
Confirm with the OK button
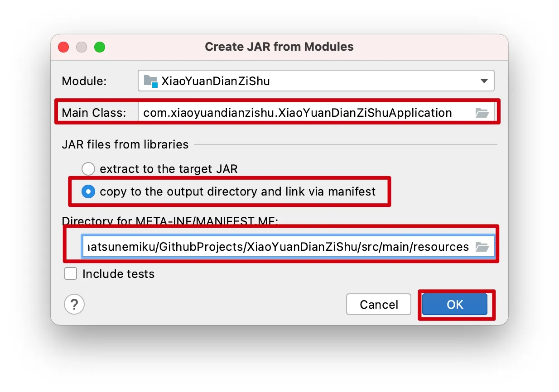coord(455,305)
